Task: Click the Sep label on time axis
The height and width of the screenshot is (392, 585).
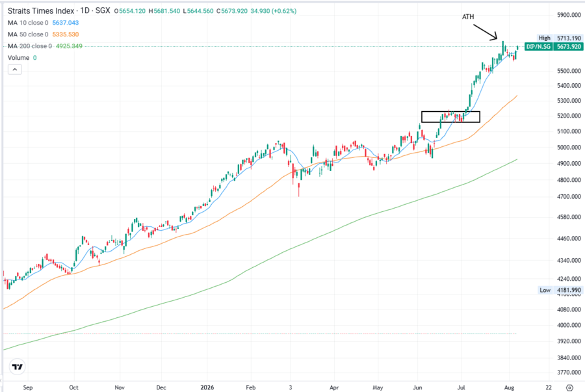Action: coord(27,387)
